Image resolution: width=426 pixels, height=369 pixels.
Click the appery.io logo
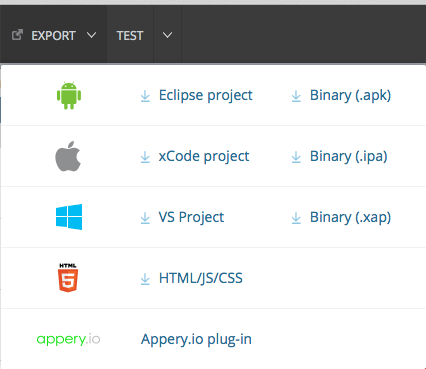(x=68, y=339)
